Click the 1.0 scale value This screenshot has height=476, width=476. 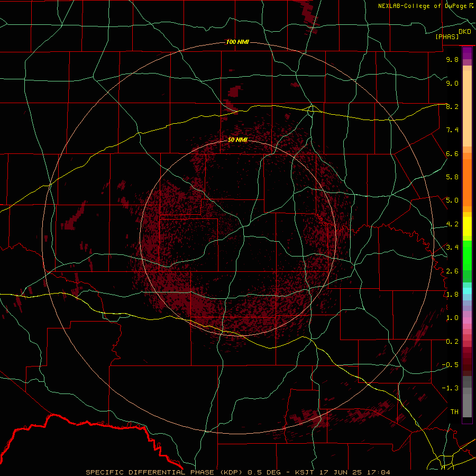(452, 318)
